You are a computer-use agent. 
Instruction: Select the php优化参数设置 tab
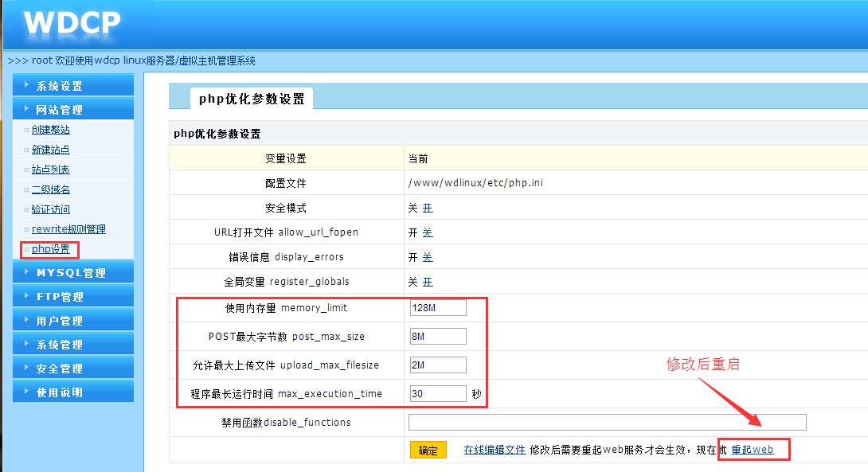[x=252, y=99]
